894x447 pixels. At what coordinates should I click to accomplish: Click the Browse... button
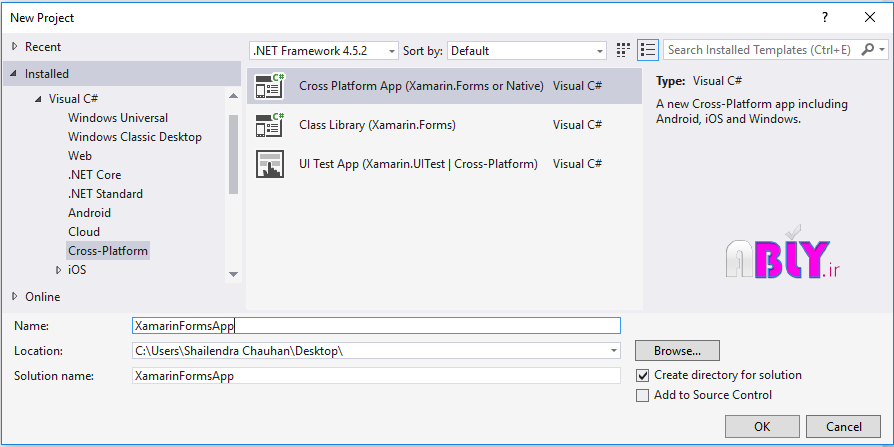[x=677, y=351]
